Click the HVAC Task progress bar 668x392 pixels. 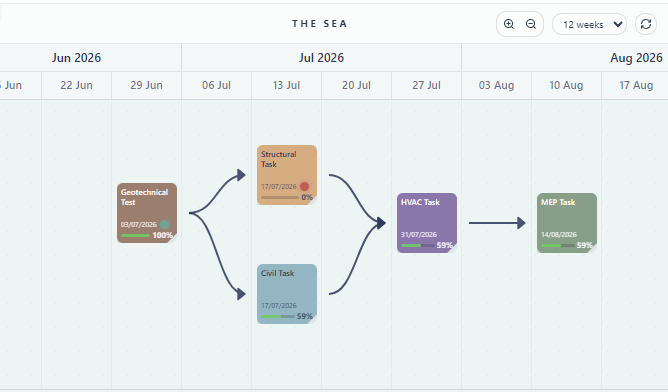[x=418, y=245]
